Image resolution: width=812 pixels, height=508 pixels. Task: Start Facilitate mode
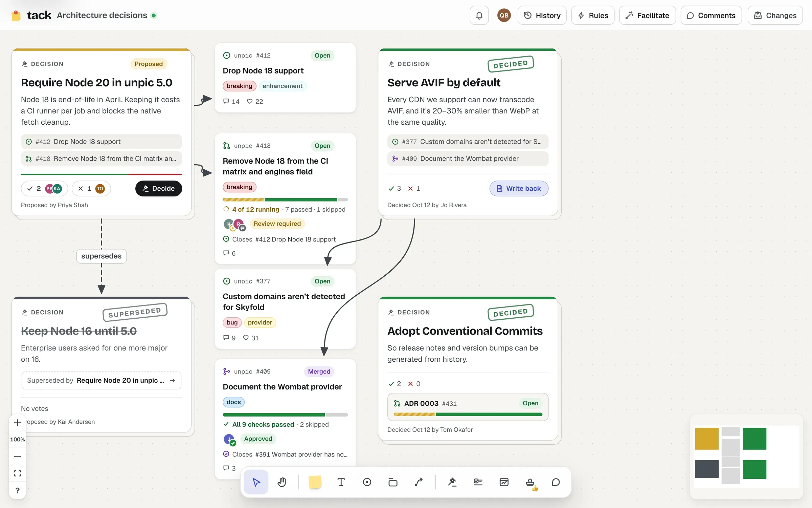point(647,15)
